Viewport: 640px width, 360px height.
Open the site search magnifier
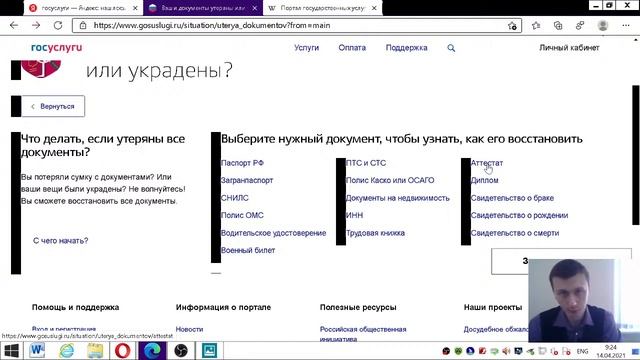coord(451,48)
